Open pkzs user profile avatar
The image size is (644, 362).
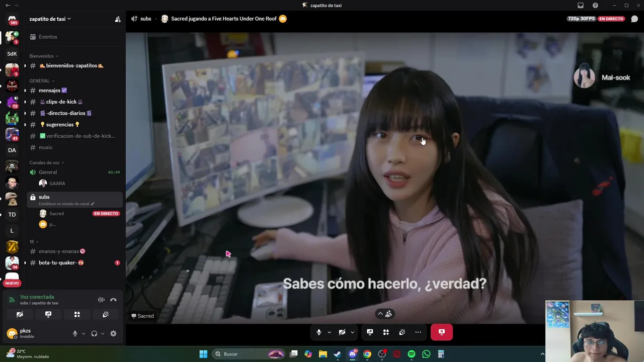pyautogui.click(x=12, y=333)
